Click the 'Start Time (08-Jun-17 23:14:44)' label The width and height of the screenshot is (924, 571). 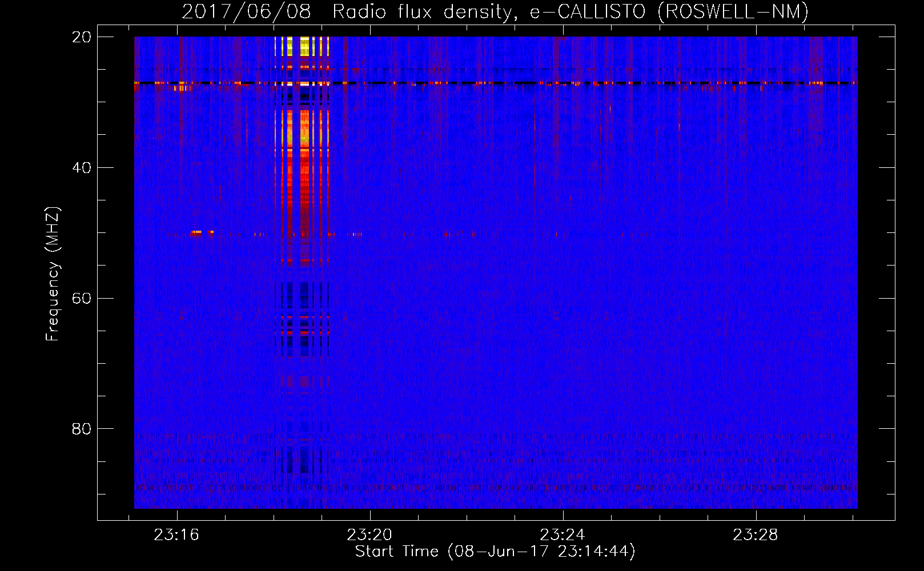point(495,552)
